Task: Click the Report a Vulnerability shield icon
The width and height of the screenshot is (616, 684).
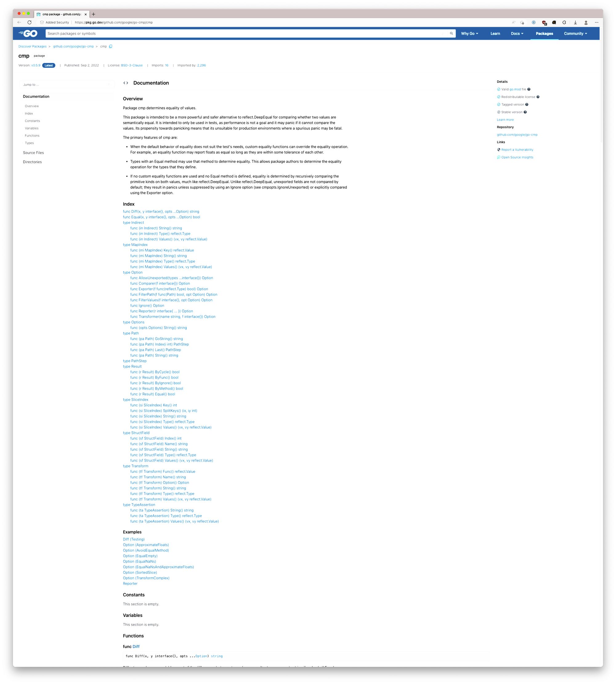Action: click(499, 150)
